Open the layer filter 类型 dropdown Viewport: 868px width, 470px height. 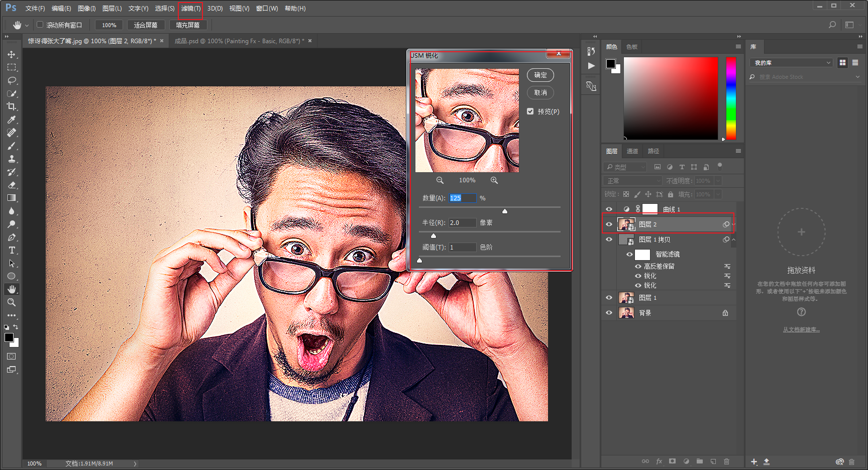tap(625, 167)
